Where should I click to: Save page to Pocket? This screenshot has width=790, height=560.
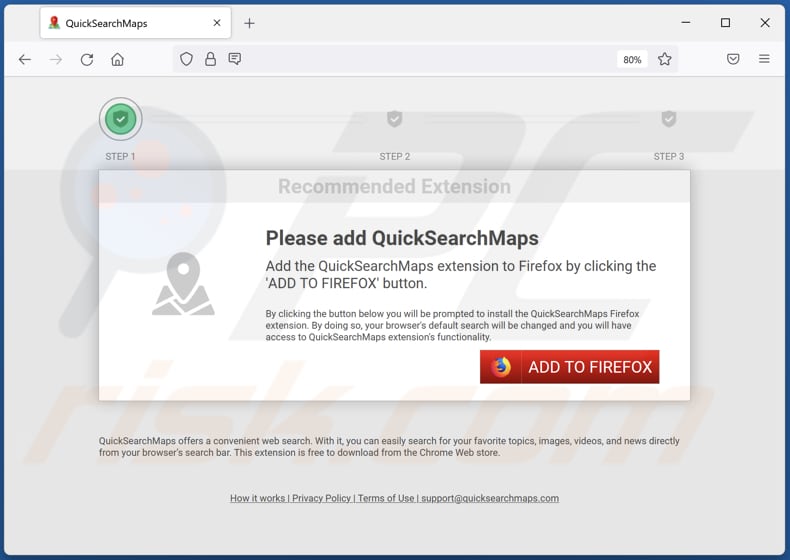coord(733,59)
